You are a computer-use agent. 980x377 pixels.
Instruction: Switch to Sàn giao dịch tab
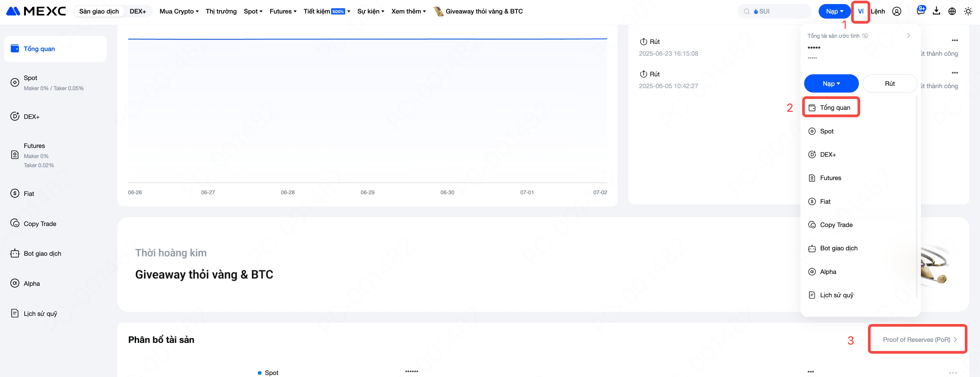pos(99,11)
